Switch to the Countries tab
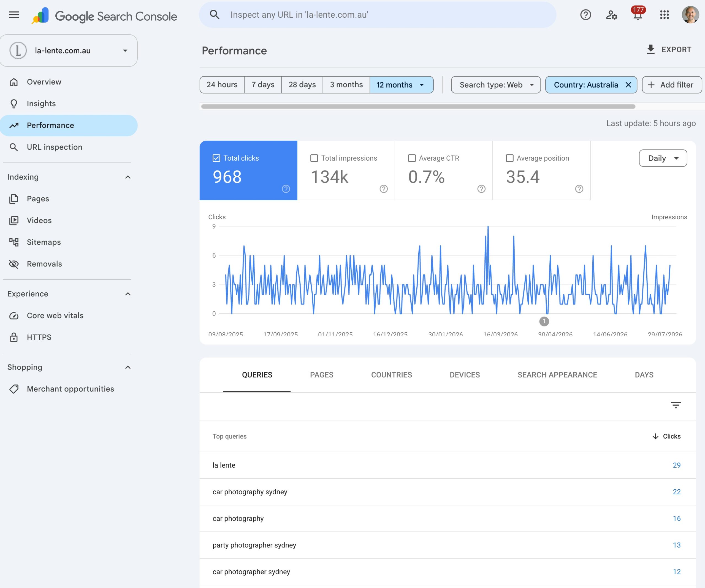Image resolution: width=705 pixels, height=588 pixels. pyautogui.click(x=391, y=375)
